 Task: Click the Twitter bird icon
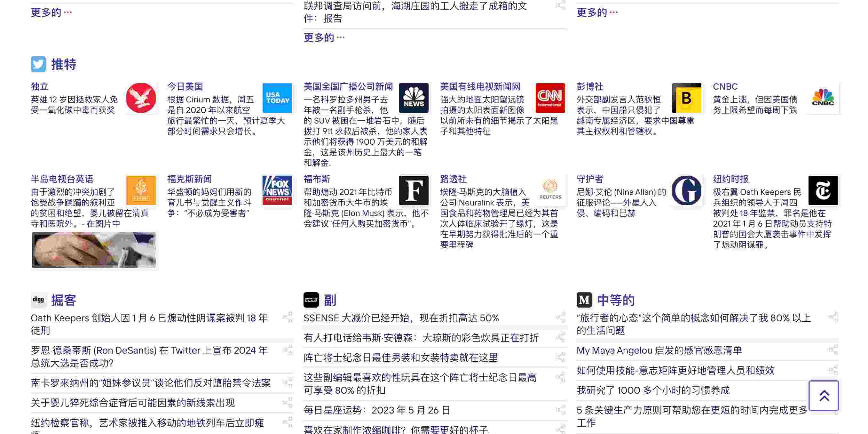(38, 64)
